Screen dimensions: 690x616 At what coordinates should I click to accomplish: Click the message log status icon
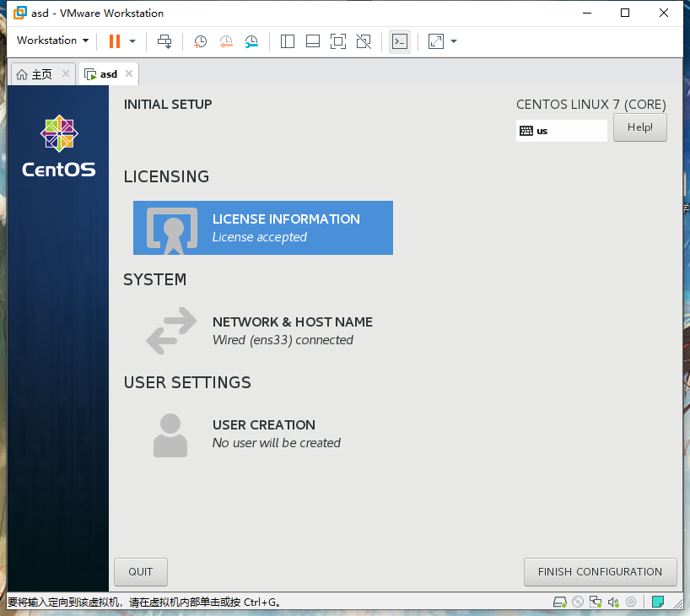tap(658, 602)
